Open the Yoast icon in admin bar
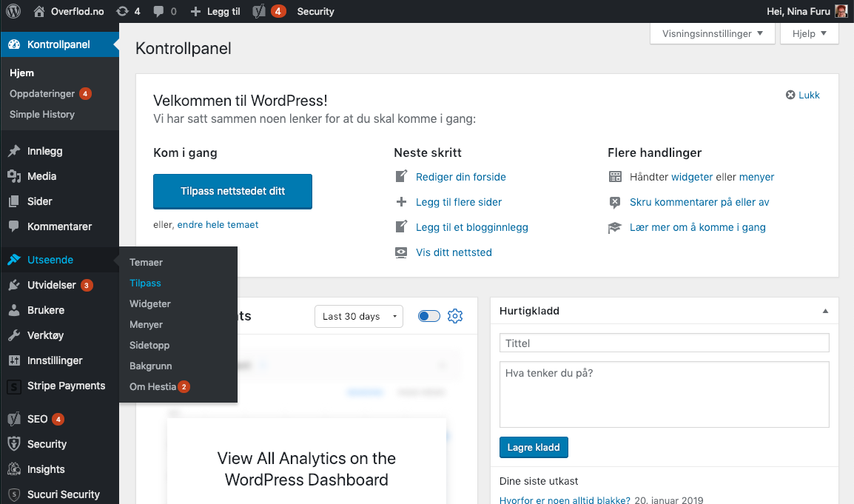This screenshot has width=854, height=504. (x=259, y=11)
